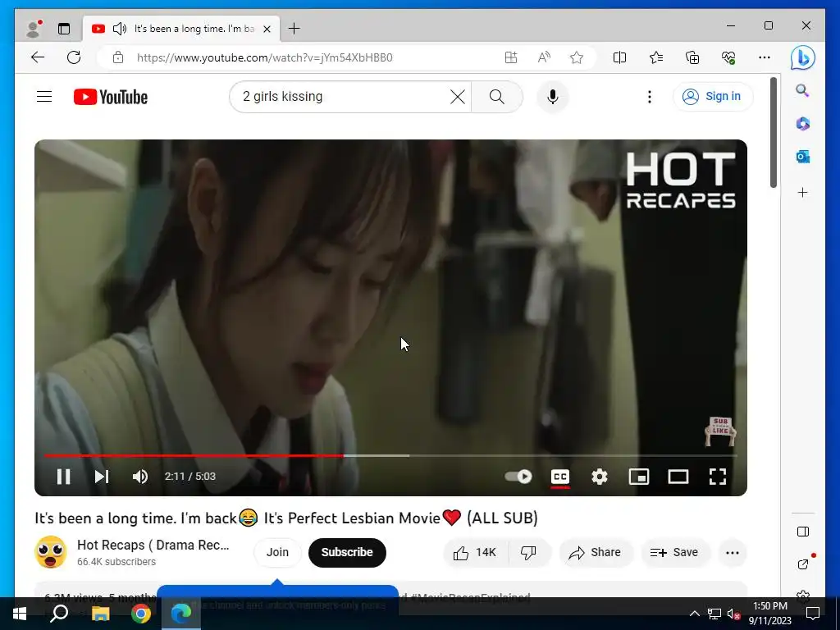This screenshot has height=630, width=840.
Task: Subscribe to Hot Recaps channel
Action: point(347,552)
